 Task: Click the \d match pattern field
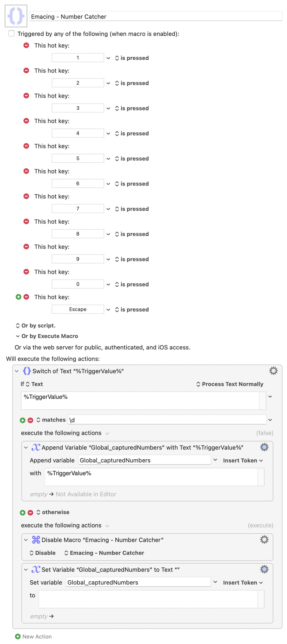167,419
